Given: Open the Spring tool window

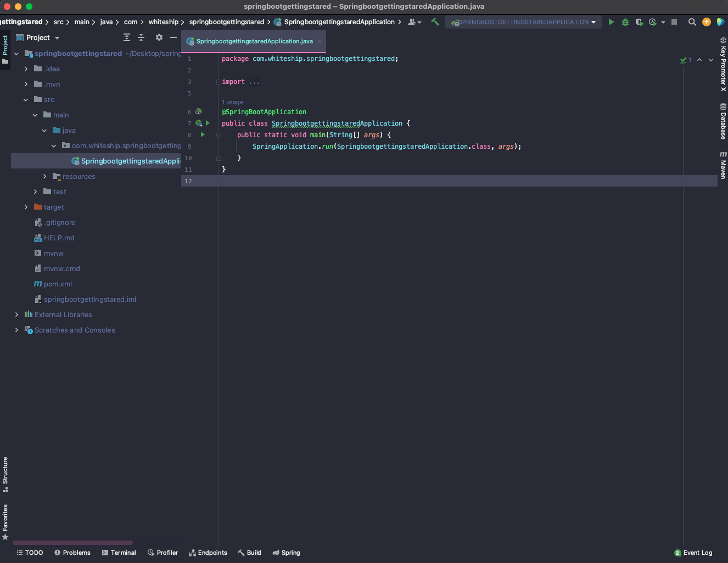Looking at the screenshot, I should point(286,553).
